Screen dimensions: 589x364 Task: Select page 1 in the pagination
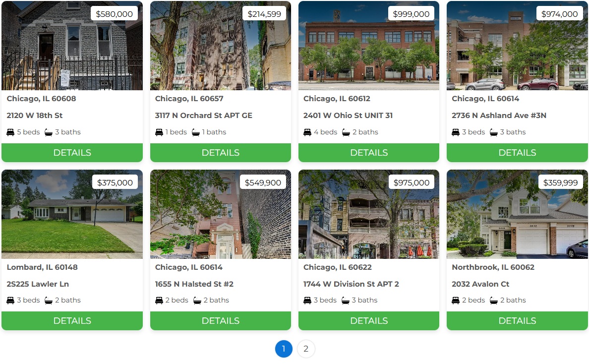pos(284,349)
